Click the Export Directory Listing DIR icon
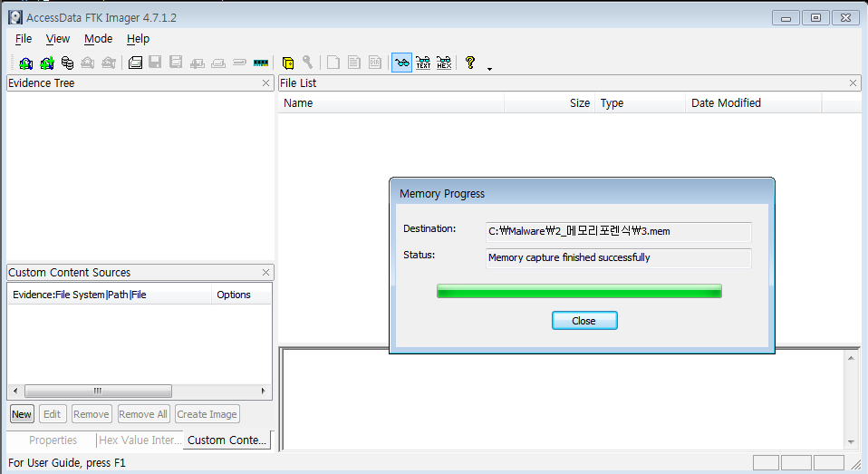Screen dimensions: 868x474 375,63
